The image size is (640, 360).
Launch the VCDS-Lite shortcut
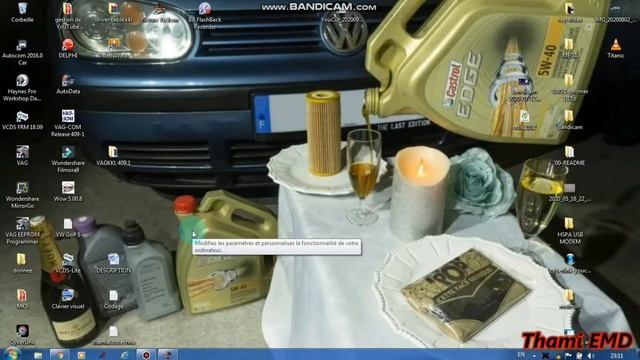pyautogui.click(x=68, y=263)
